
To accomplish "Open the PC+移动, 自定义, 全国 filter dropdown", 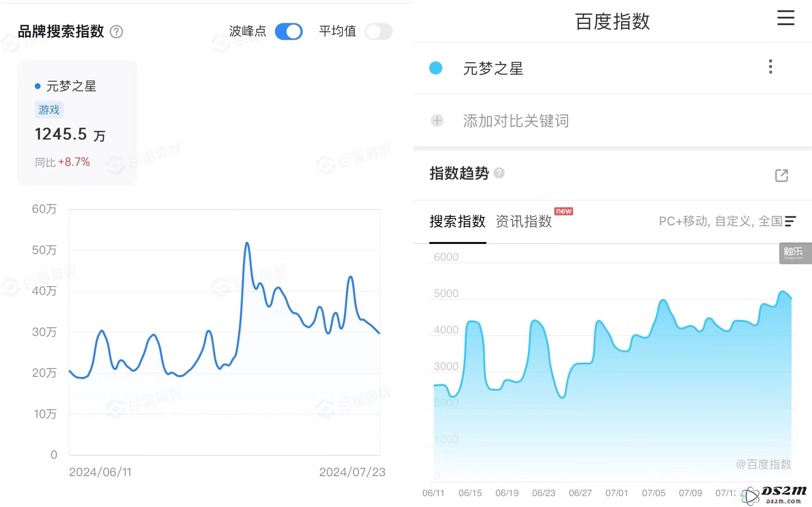I will tap(727, 221).
